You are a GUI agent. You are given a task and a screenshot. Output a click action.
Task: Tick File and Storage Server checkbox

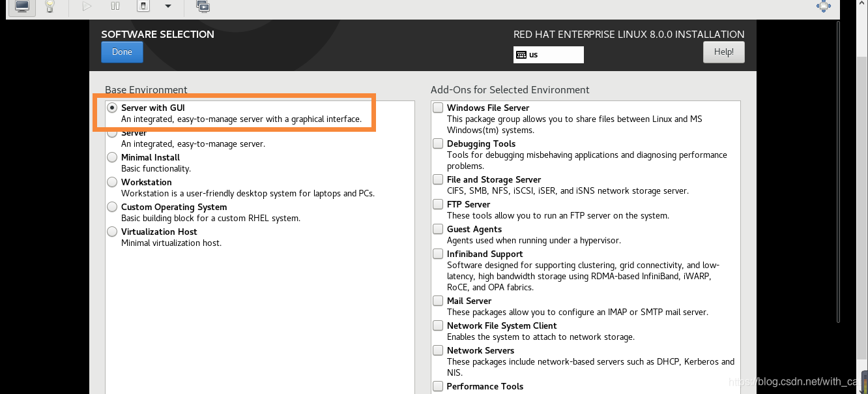(439, 179)
